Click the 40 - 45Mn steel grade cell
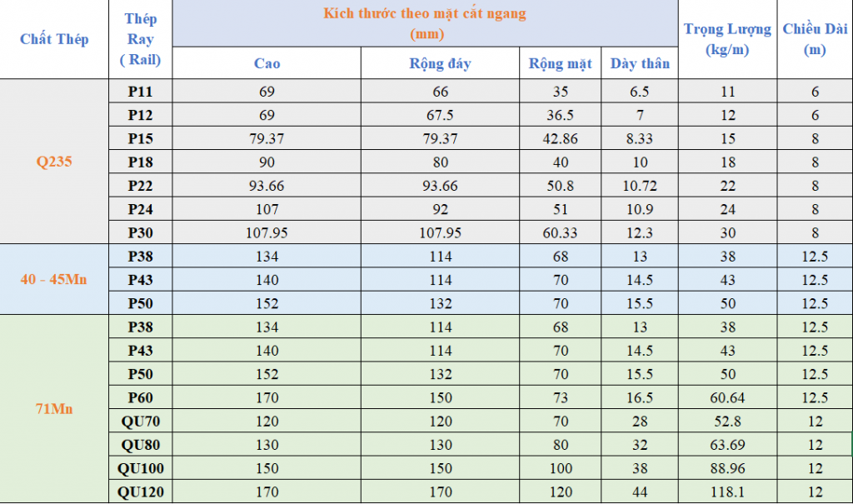Image resolution: width=853 pixels, height=504 pixels. pyautogui.click(x=54, y=278)
